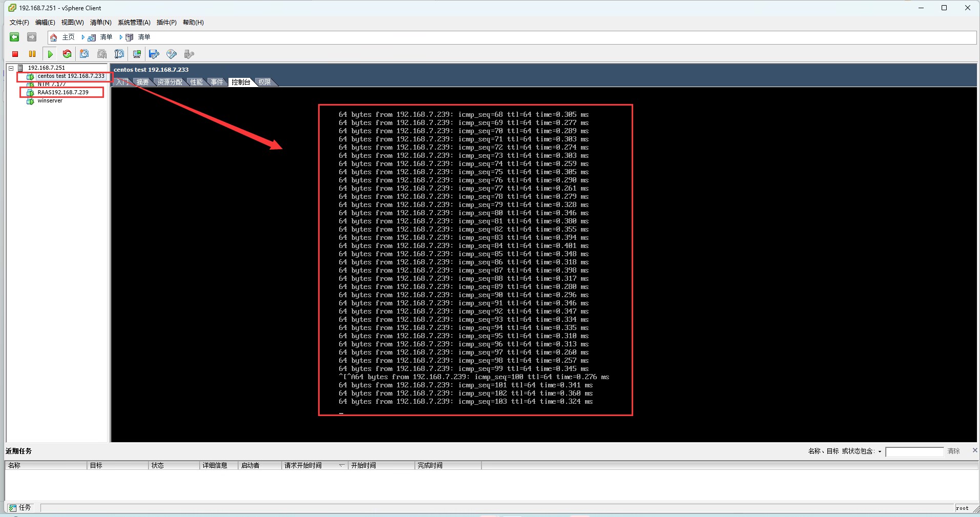Select RAAS192.168.7.239 in the inventory tree
The height and width of the screenshot is (517, 980).
[x=63, y=92]
